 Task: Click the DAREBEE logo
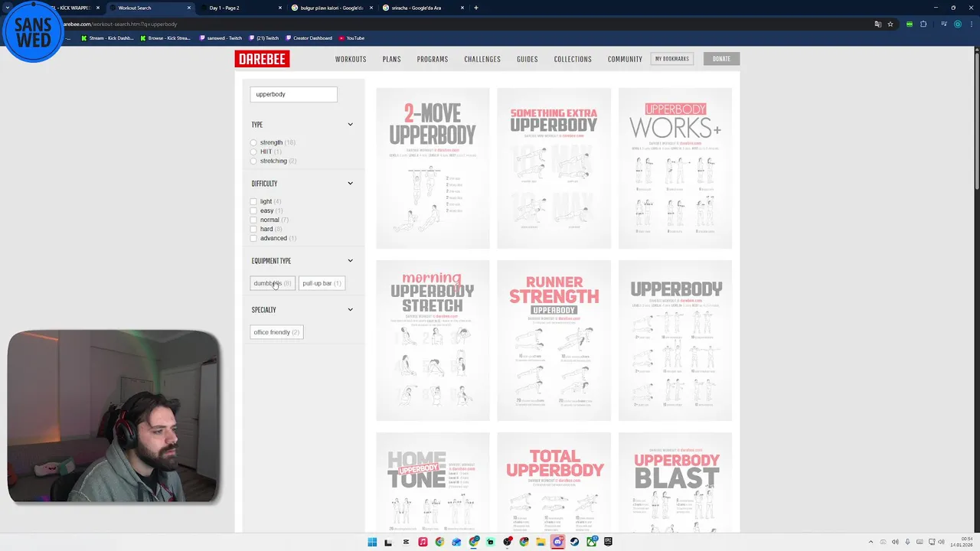pos(262,59)
